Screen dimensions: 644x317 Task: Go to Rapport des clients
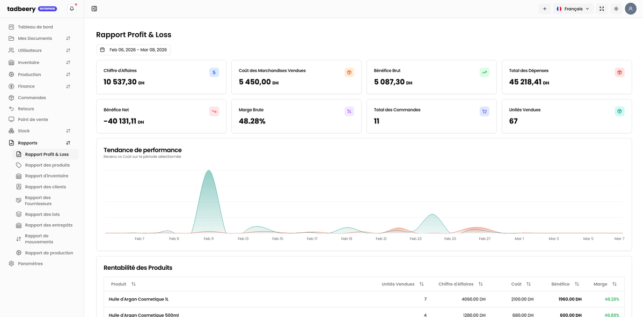[45, 187]
